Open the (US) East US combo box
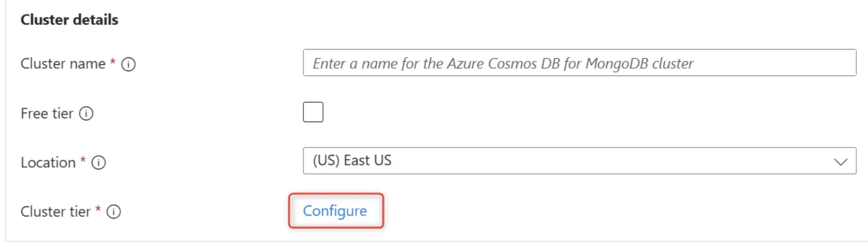This screenshot has width=868, height=247. (579, 161)
